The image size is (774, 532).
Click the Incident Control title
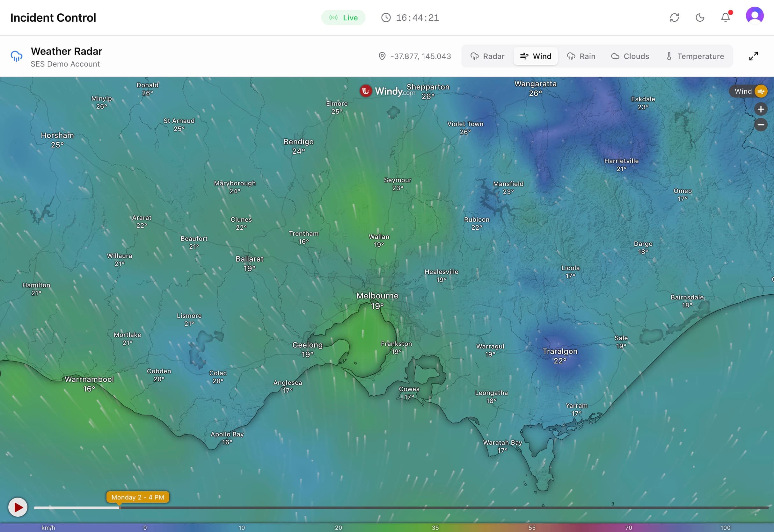click(53, 17)
